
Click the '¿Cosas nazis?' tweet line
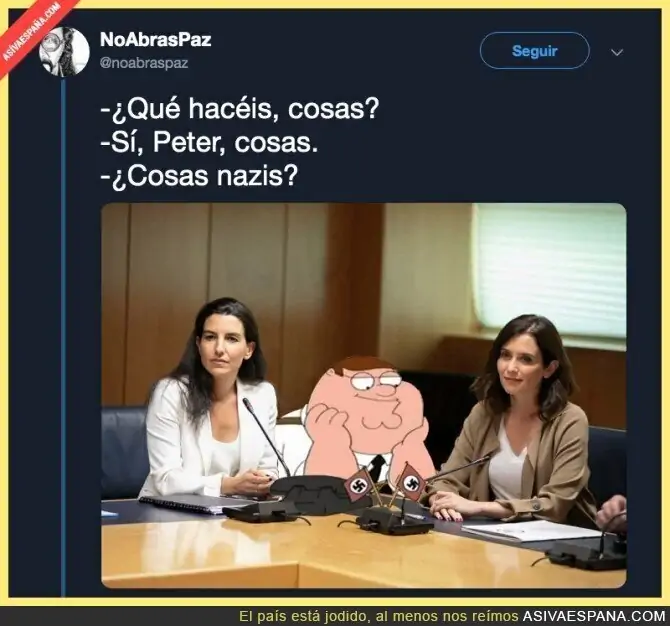tap(198, 176)
